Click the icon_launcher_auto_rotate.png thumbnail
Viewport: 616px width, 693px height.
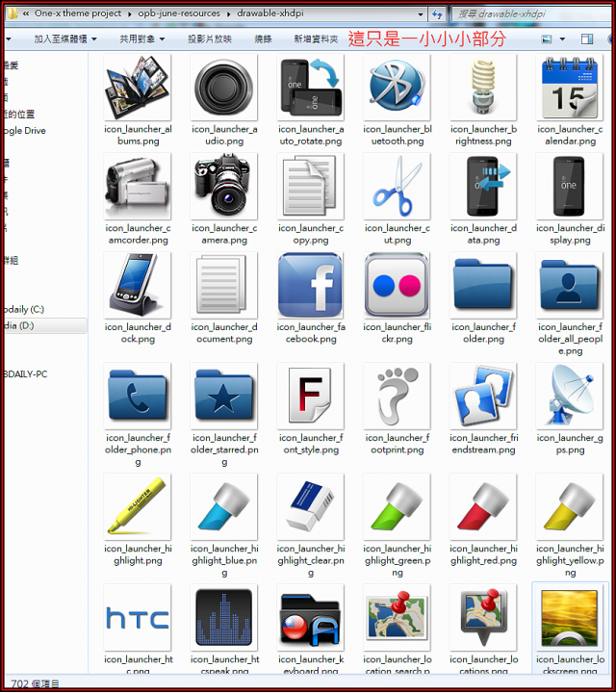311,88
